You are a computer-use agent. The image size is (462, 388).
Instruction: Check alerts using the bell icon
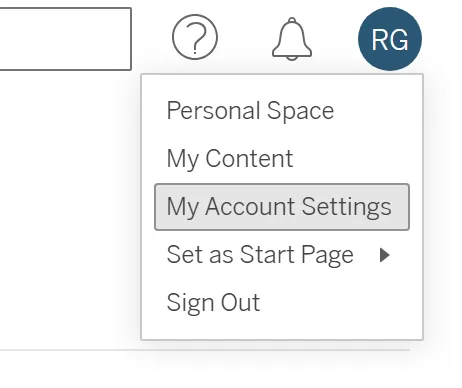292,39
